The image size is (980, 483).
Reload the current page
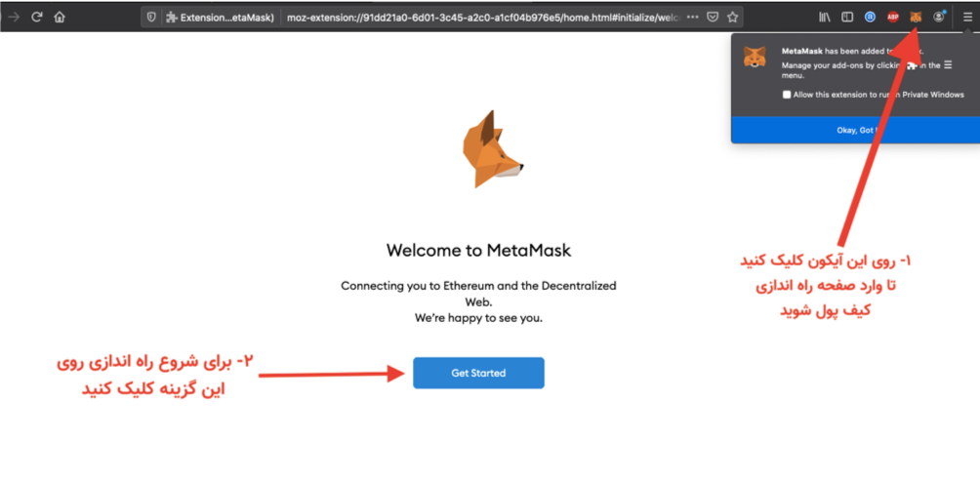click(x=37, y=17)
